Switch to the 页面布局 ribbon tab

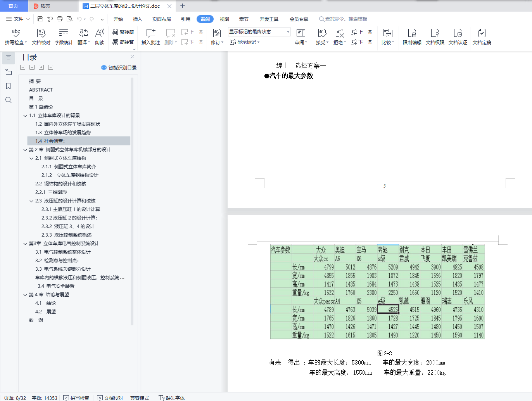click(x=162, y=19)
